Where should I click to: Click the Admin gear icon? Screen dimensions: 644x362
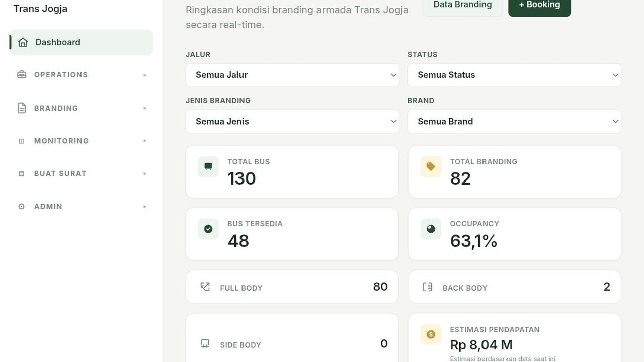[x=21, y=207]
